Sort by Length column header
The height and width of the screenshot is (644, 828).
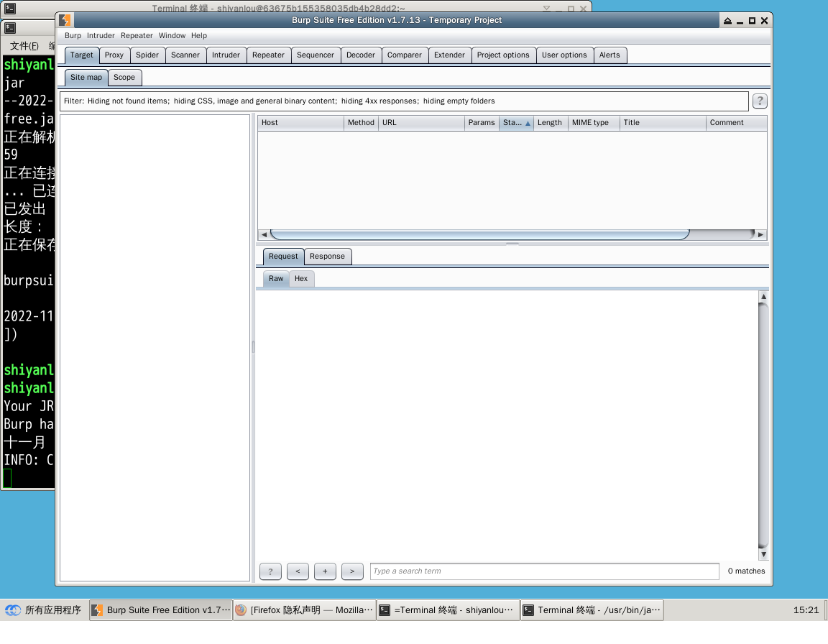[x=551, y=122]
